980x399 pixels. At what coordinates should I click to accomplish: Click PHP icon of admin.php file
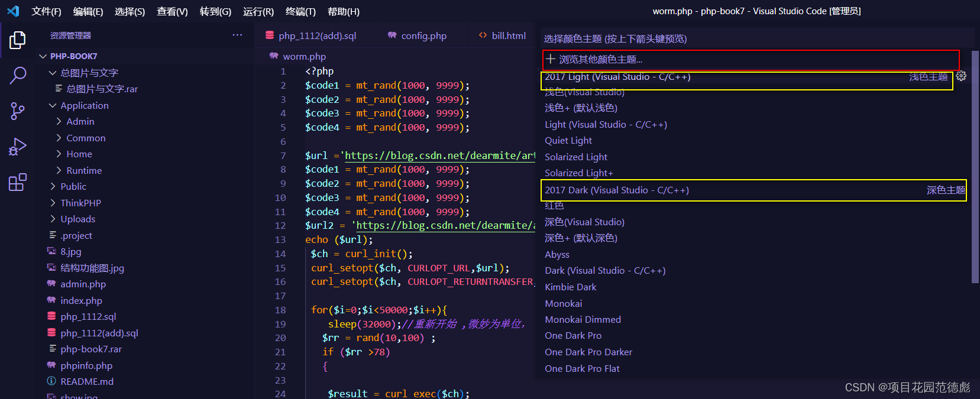pyautogui.click(x=52, y=284)
